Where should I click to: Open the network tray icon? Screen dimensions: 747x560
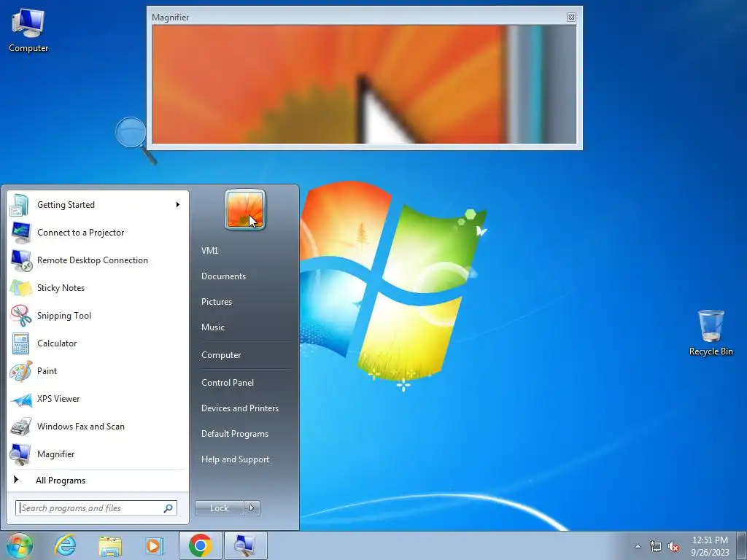click(656, 546)
